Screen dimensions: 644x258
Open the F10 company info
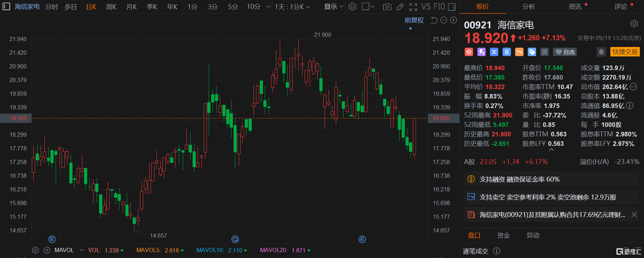tap(439, 7)
